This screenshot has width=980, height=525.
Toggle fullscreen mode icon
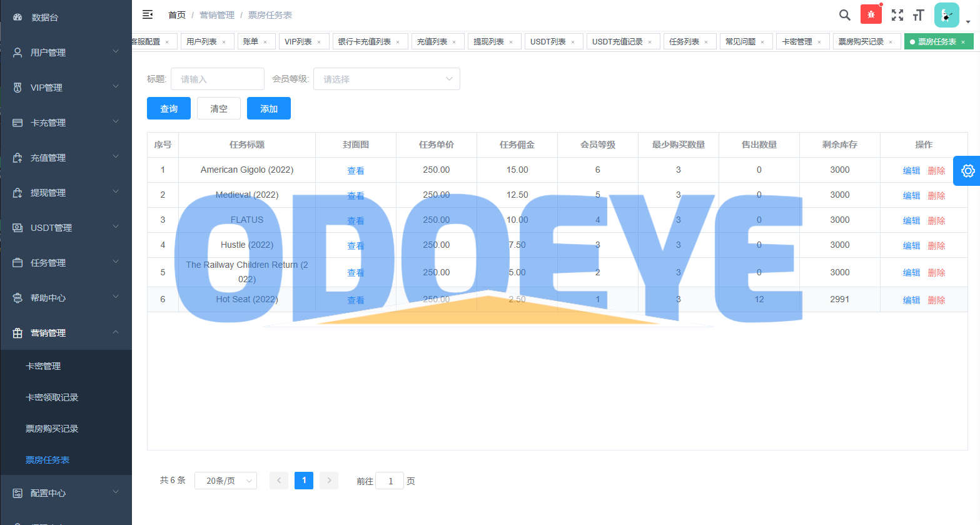point(897,15)
